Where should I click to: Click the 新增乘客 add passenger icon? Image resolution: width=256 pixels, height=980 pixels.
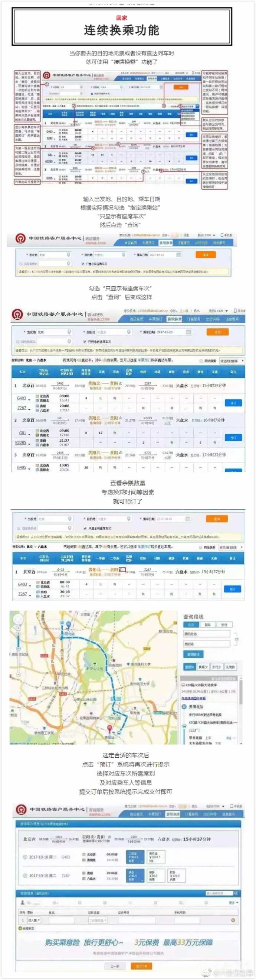coord(20,928)
